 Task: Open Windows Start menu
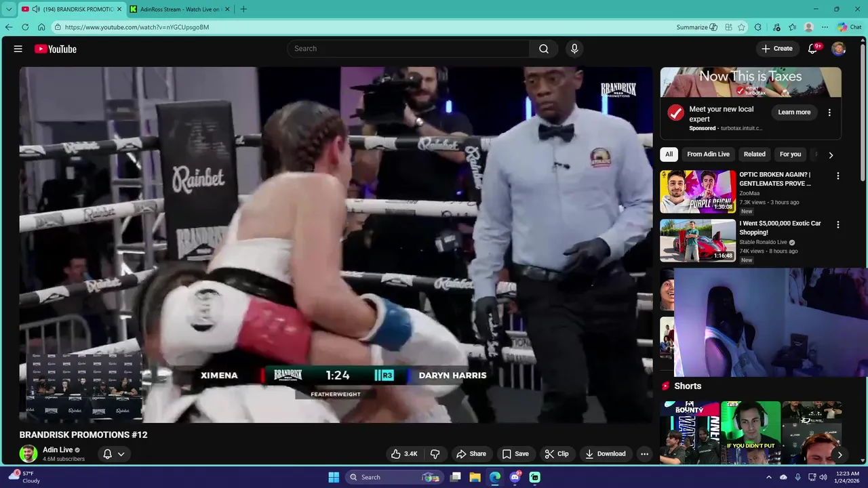coord(334,477)
